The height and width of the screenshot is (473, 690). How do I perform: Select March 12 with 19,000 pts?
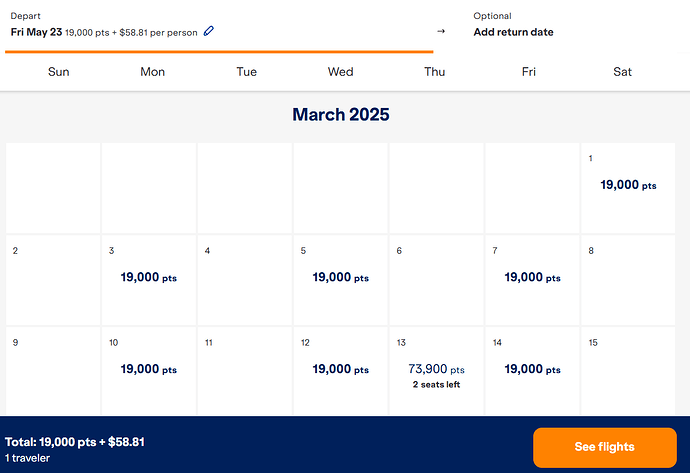341,371
